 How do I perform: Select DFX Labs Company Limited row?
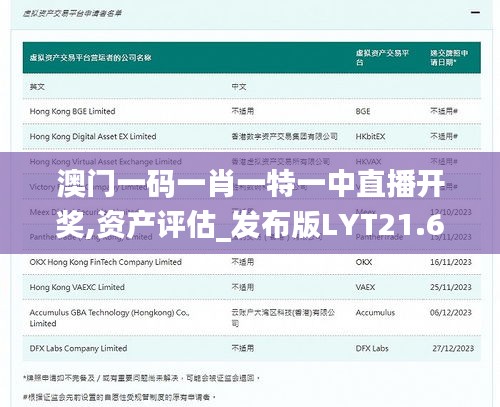click(x=252, y=348)
